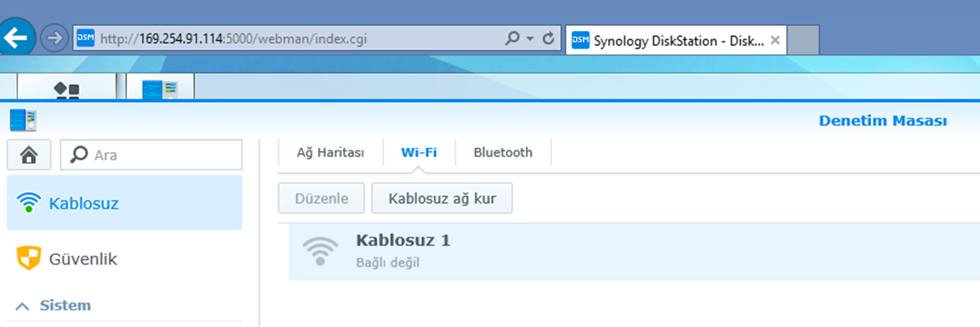Select Kablosuz in the sidebar

125,202
